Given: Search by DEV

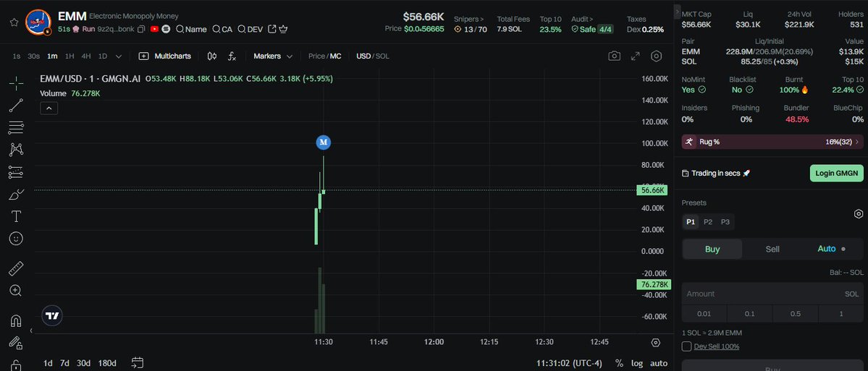Looking at the screenshot, I should 250,30.
